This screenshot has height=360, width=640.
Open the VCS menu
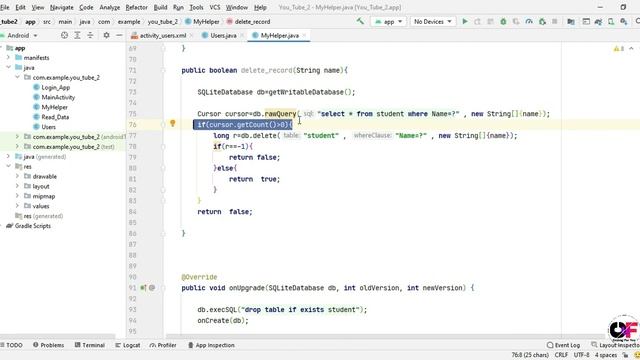(x=215, y=7)
